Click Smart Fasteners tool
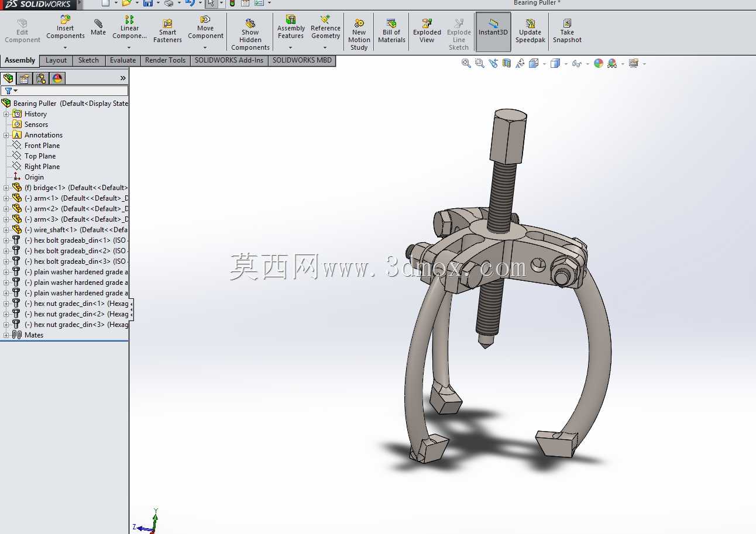 (167, 31)
